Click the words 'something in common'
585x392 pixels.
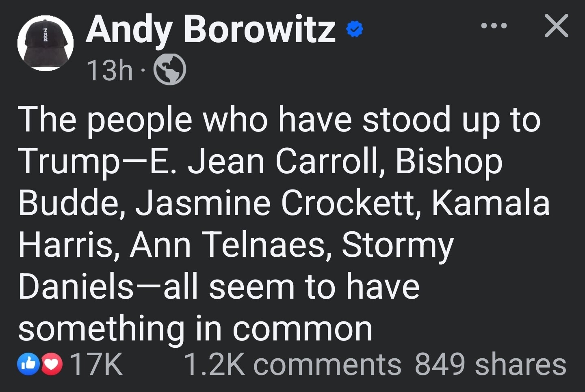point(195,329)
